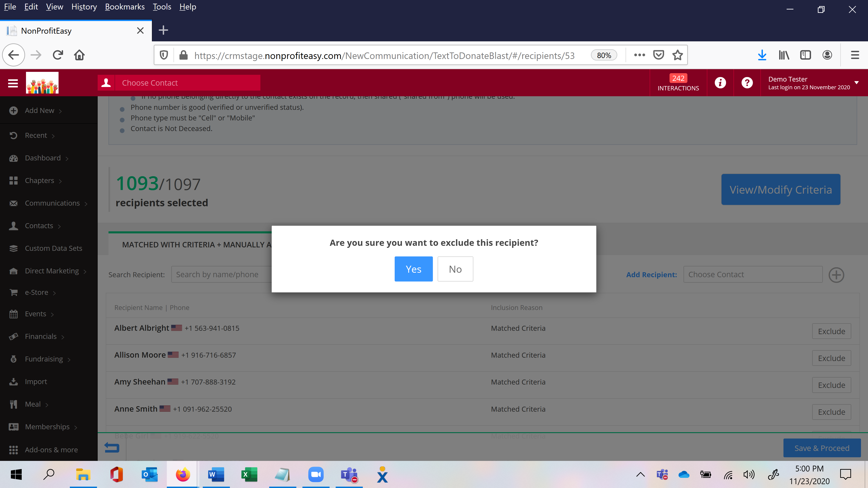Open the Meal sidebar menu
The width and height of the screenshot is (868, 488).
point(33,404)
